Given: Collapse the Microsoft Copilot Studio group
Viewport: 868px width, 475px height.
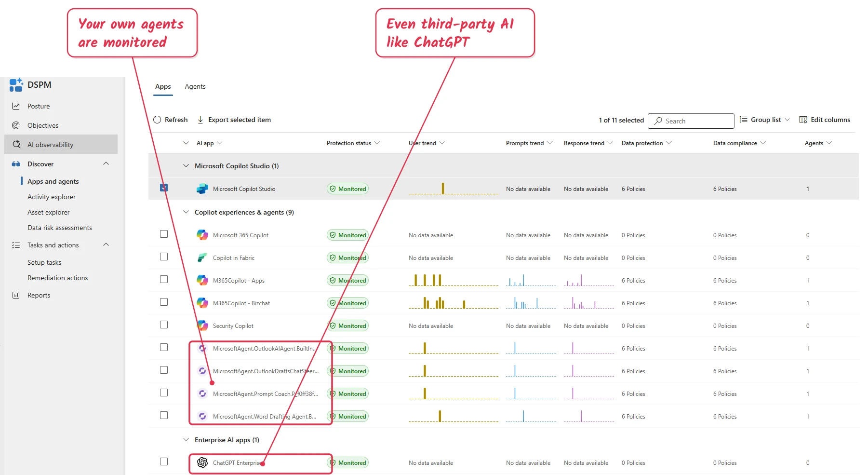Looking at the screenshot, I should coord(186,165).
